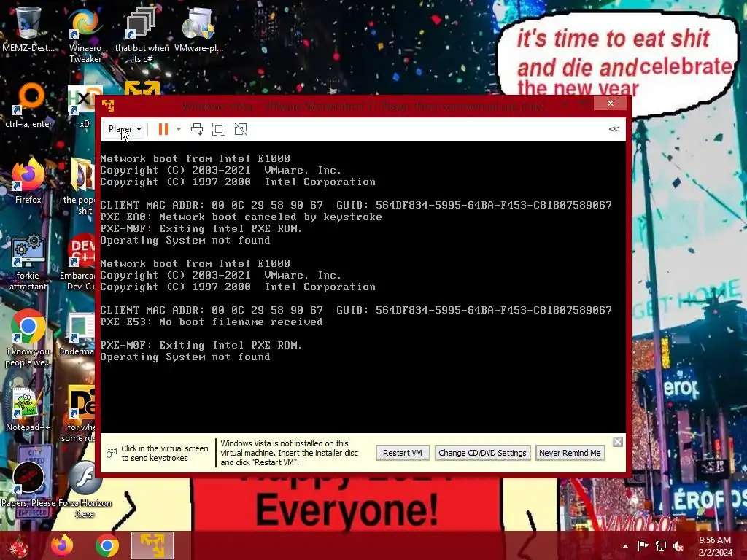Open the Player menu in VMware
The width and height of the screenshot is (747, 560).
[125, 129]
